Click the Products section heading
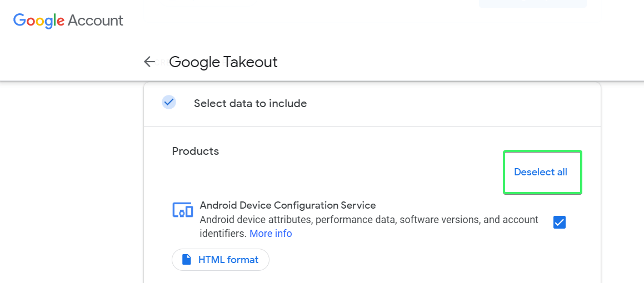This screenshot has height=283, width=644. pyautogui.click(x=196, y=151)
